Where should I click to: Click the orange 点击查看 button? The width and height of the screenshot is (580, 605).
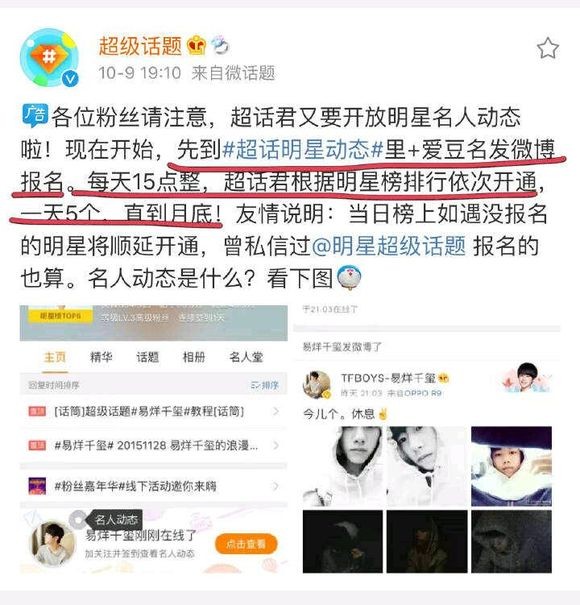[246, 544]
